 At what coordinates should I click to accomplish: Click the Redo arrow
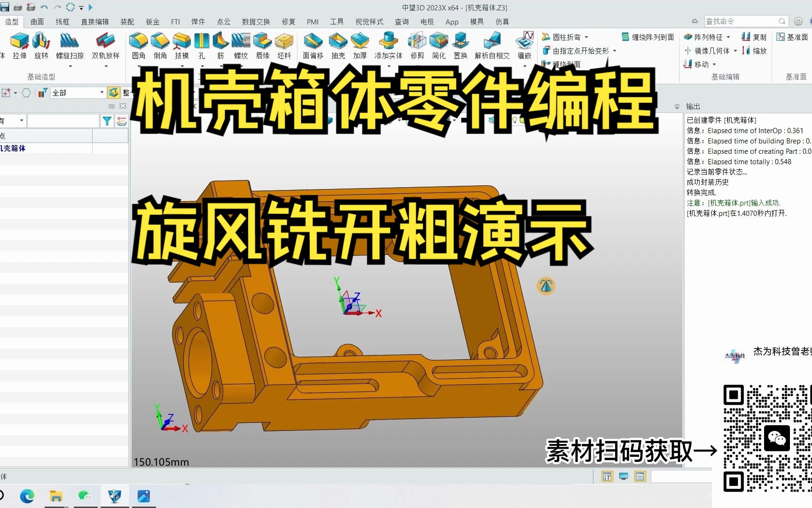coord(57,7)
